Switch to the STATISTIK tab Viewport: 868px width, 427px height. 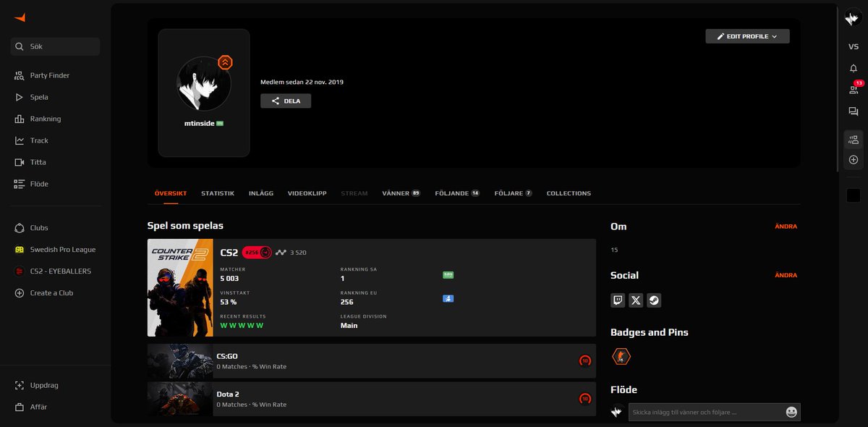click(218, 193)
